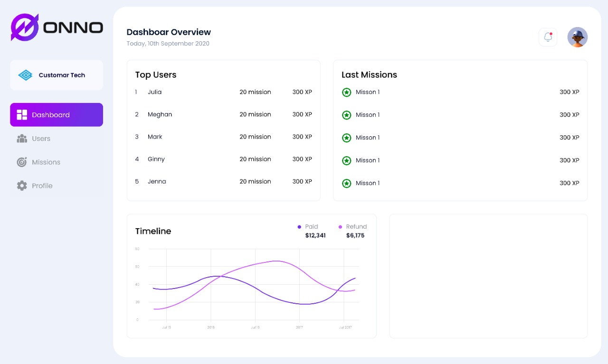
Task: Click the ONNO logo icon
Action: [x=25, y=27]
